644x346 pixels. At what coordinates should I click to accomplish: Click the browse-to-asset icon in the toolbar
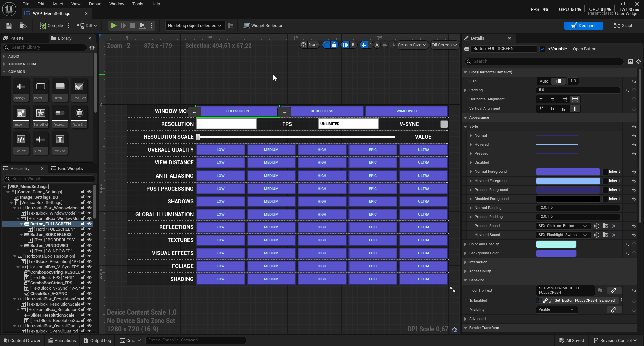pos(23,26)
